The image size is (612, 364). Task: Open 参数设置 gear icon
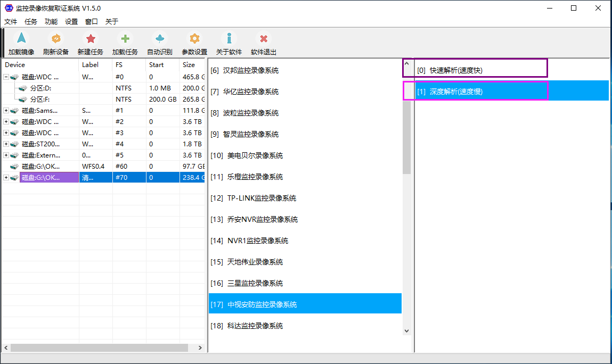tap(194, 39)
